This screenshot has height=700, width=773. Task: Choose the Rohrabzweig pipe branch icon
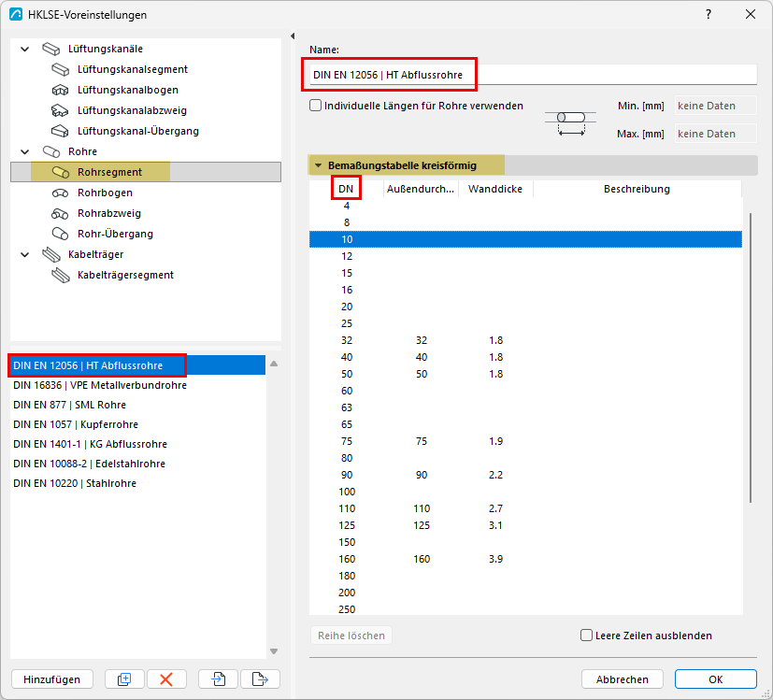(x=60, y=213)
